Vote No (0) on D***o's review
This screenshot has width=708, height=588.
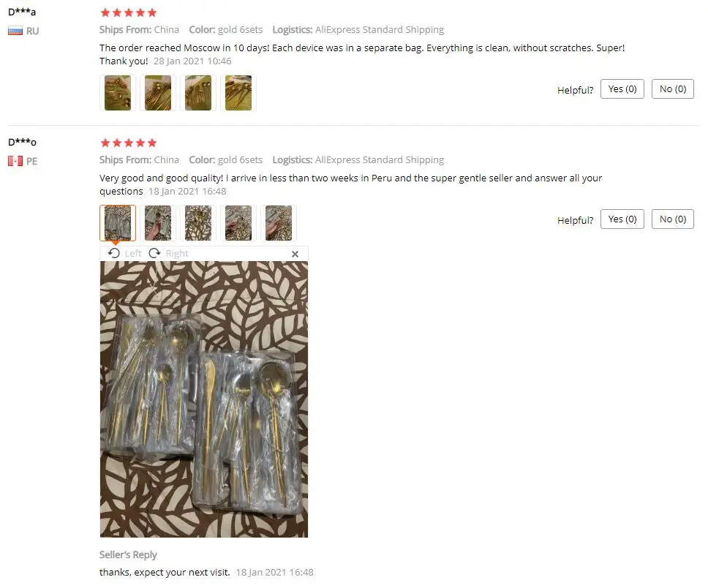[x=673, y=219]
